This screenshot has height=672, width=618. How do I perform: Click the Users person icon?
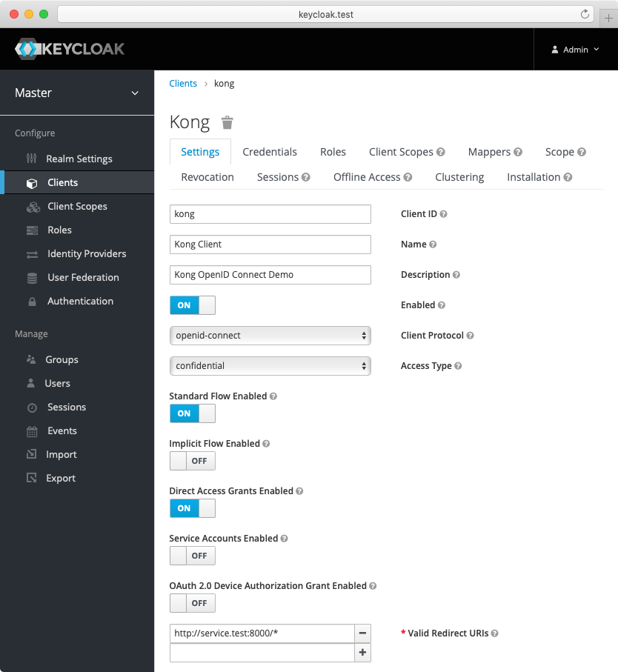tap(31, 383)
